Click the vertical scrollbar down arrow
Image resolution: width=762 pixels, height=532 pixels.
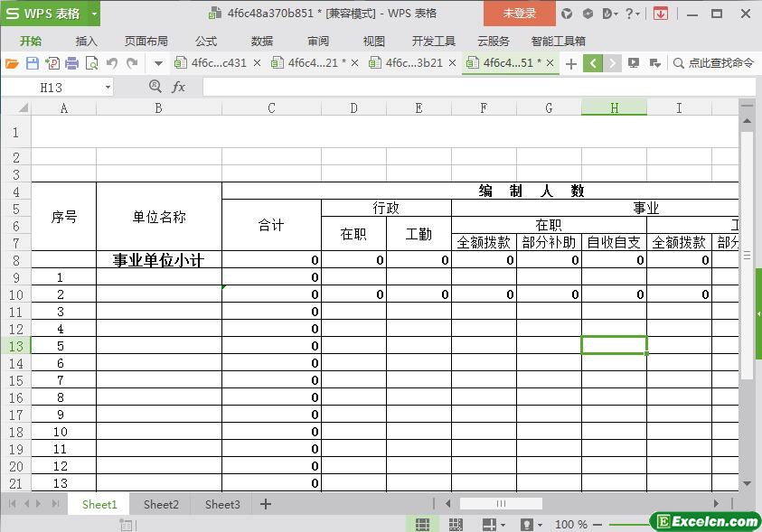[747, 483]
